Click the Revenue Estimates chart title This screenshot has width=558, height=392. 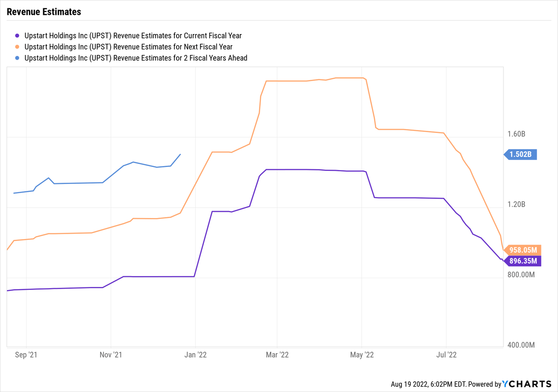44,12
